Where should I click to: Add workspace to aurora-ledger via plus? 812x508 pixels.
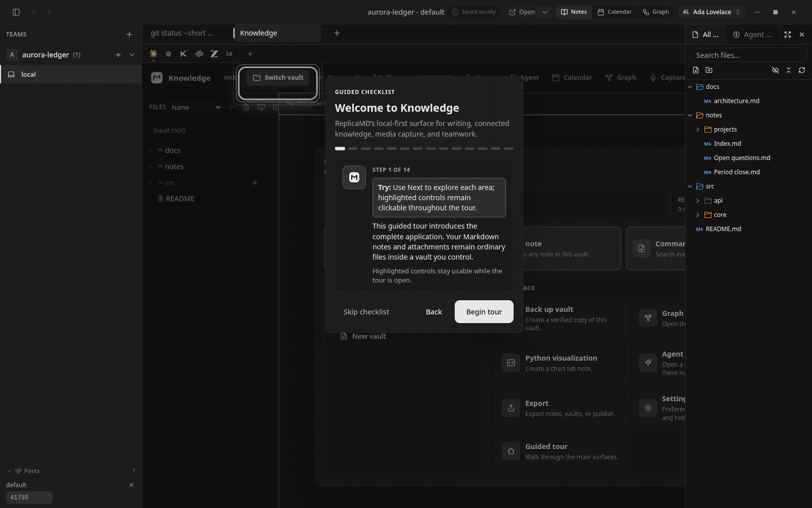click(x=118, y=55)
